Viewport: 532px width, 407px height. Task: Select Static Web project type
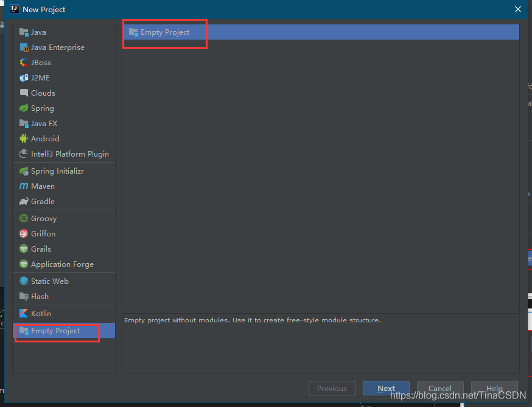(64, 281)
